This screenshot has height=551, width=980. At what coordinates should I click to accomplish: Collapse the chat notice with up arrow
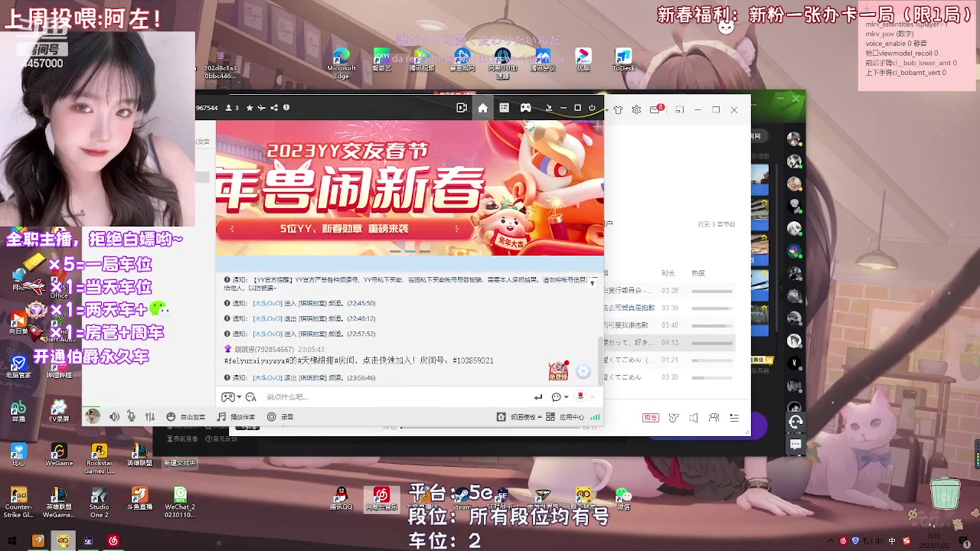tap(592, 283)
